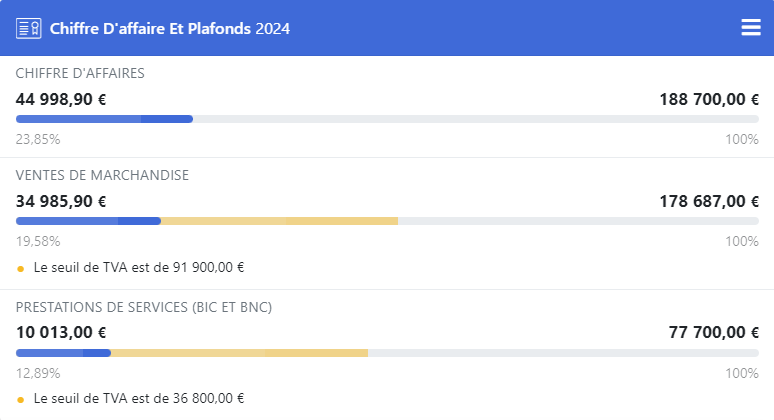Click the 188 700,00 € ceiling amount

click(x=709, y=99)
